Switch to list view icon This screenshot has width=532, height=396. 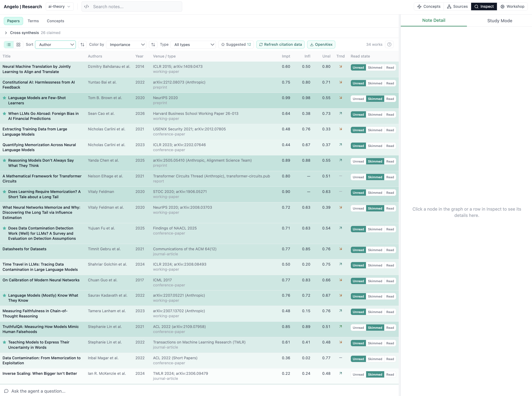[x=9, y=45]
